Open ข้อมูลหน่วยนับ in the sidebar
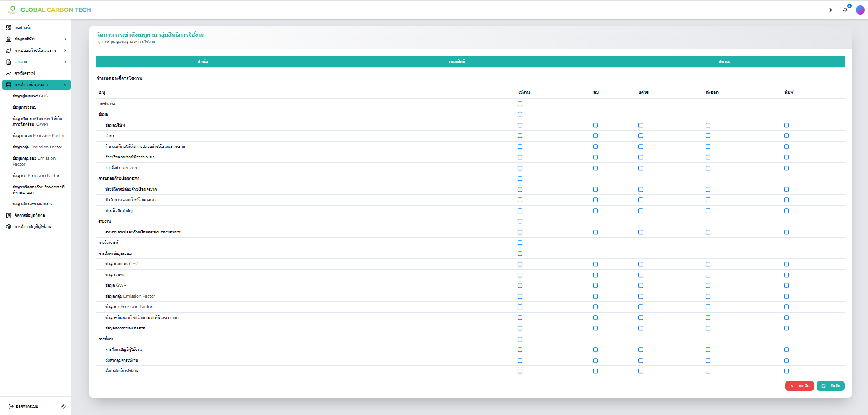 25,107
